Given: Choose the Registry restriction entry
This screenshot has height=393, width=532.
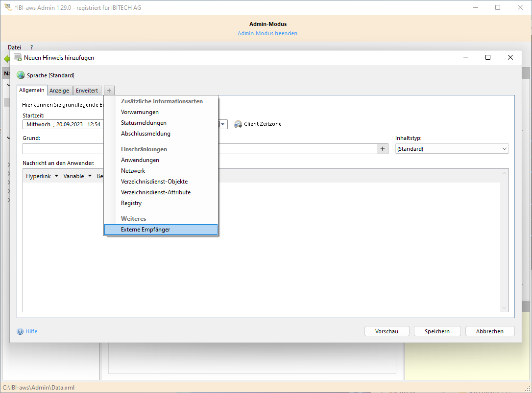Looking at the screenshot, I should [131, 203].
